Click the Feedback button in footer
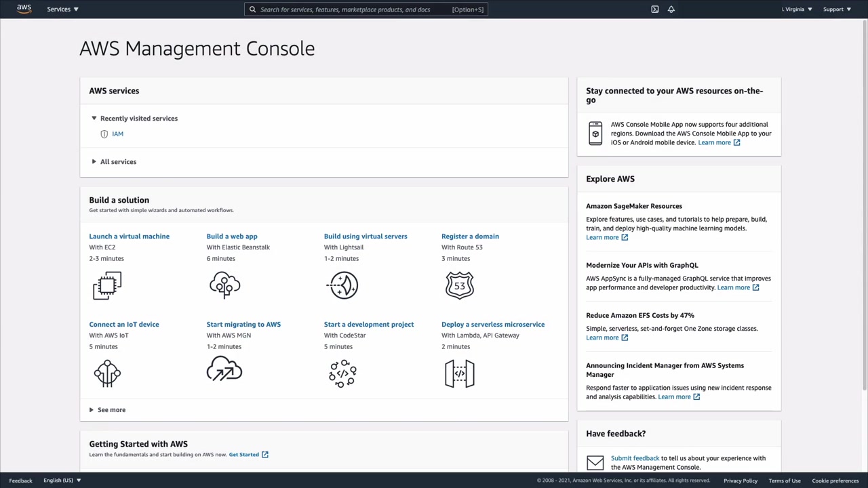 tap(20, 481)
